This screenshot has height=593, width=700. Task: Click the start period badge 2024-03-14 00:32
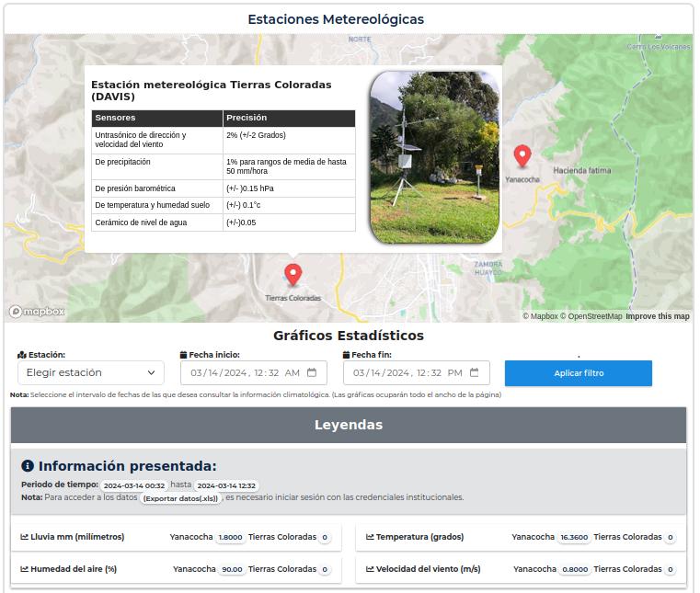134,485
